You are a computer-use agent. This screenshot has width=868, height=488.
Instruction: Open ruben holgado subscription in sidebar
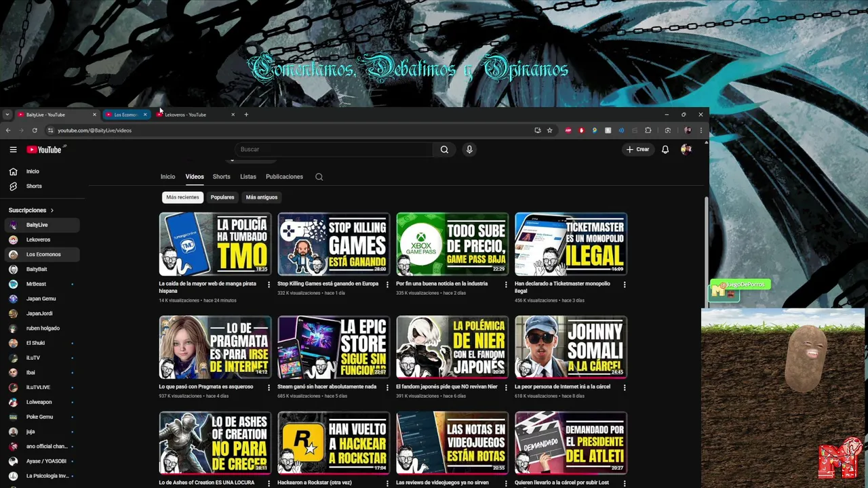[43, 328]
